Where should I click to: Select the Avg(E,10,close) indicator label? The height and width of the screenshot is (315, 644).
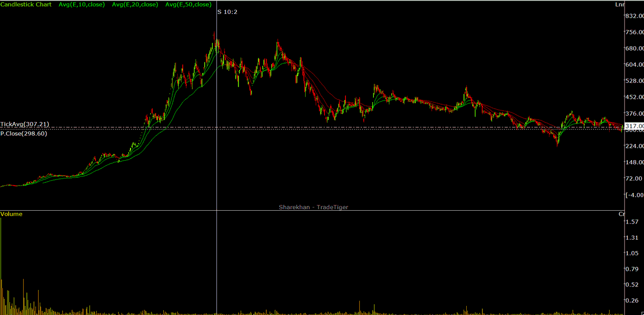(x=82, y=4)
